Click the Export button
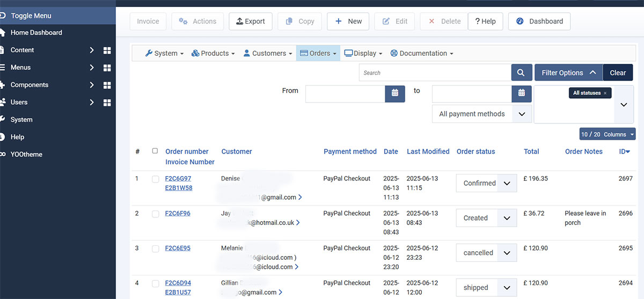This screenshot has width=644, height=299. click(x=251, y=21)
